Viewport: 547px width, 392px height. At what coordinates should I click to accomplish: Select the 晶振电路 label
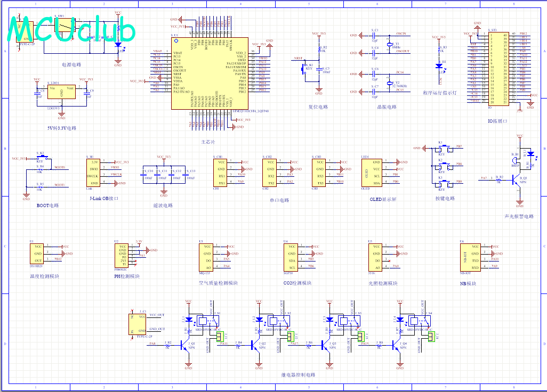[x=387, y=107]
